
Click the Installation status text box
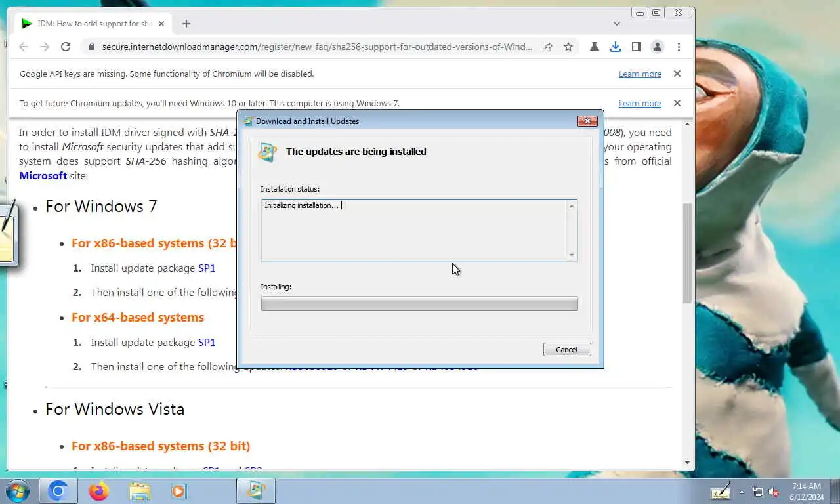[419, 230]
